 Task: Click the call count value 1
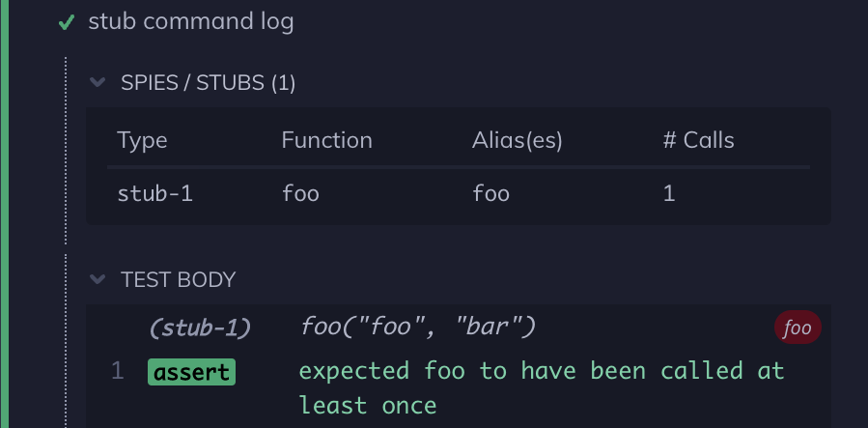[x=668, y=193]
